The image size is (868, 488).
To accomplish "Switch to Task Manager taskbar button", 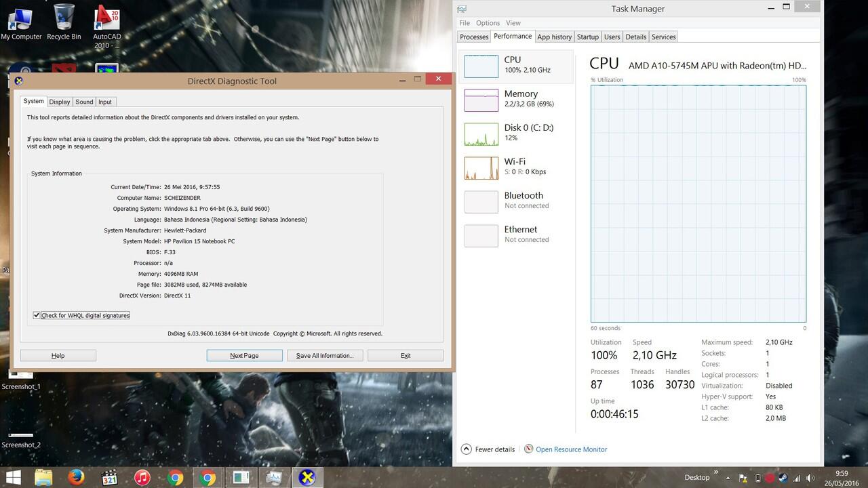I will 273,477.
